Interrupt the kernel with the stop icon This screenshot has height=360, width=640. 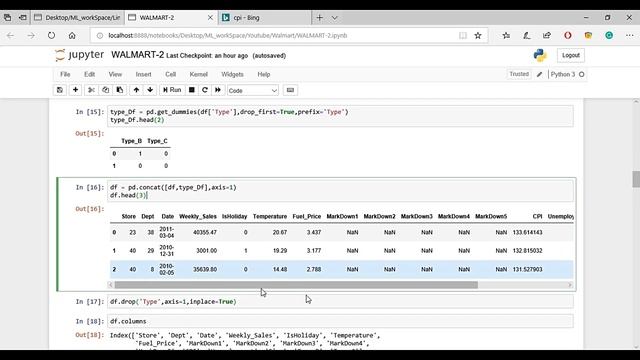point(191,90)
